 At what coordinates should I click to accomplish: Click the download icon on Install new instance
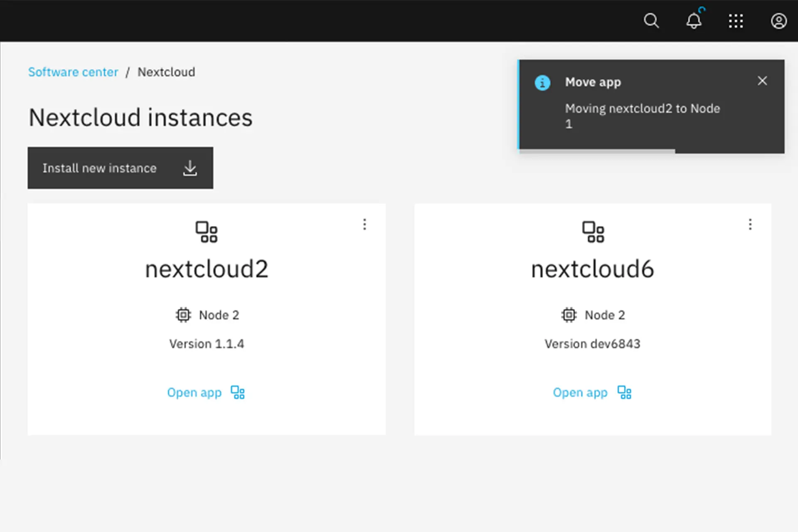pos(190,168)
